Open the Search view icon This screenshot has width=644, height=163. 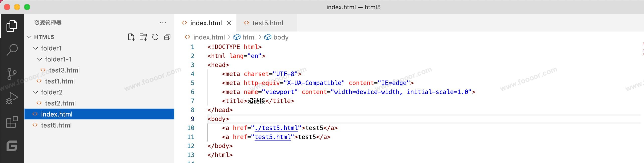click(12, 50)
